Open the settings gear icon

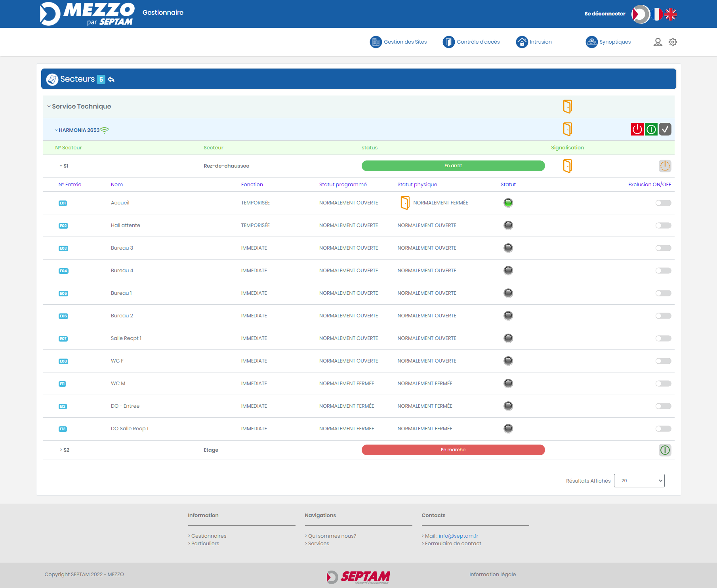(x=673, y=42)
